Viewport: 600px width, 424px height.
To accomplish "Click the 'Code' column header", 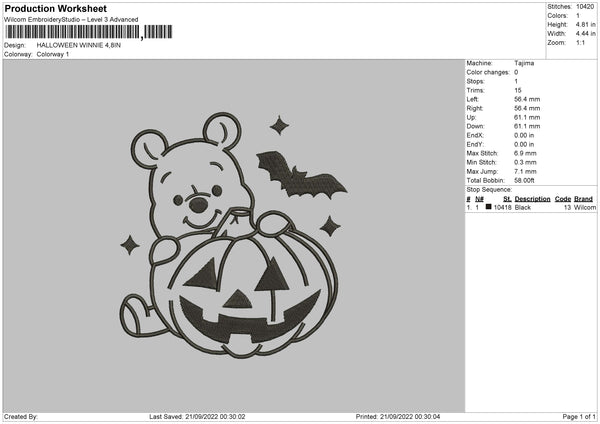I will click(x=562, y=199).
